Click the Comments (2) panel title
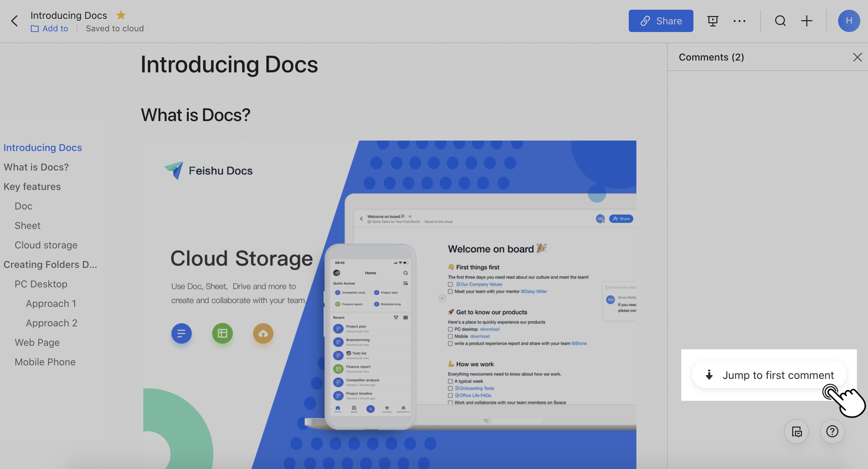 (712, 57)
